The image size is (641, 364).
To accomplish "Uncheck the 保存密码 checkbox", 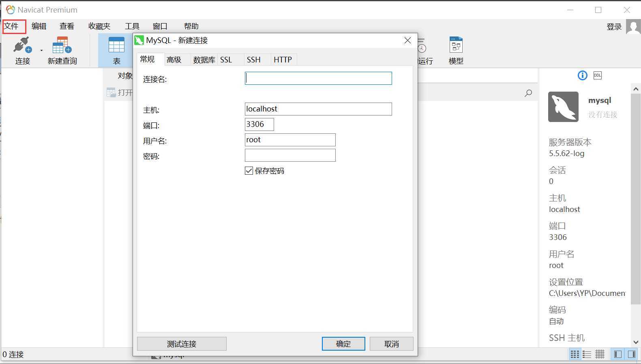I will 249,171.
